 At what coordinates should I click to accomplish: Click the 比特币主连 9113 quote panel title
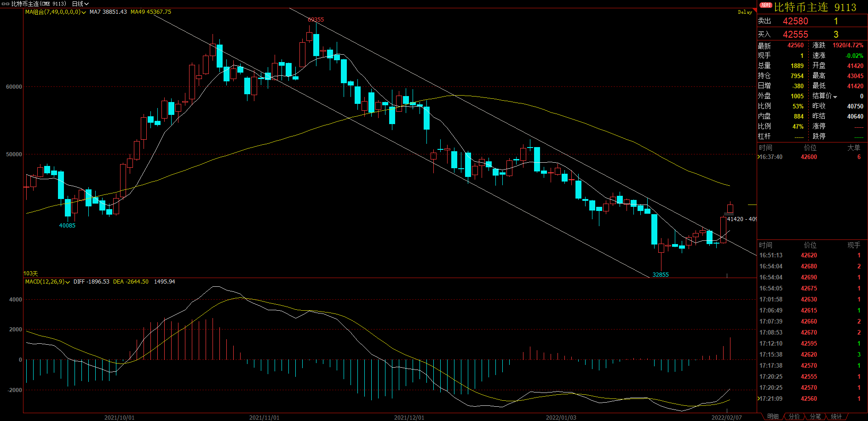(x=815, y=7)
